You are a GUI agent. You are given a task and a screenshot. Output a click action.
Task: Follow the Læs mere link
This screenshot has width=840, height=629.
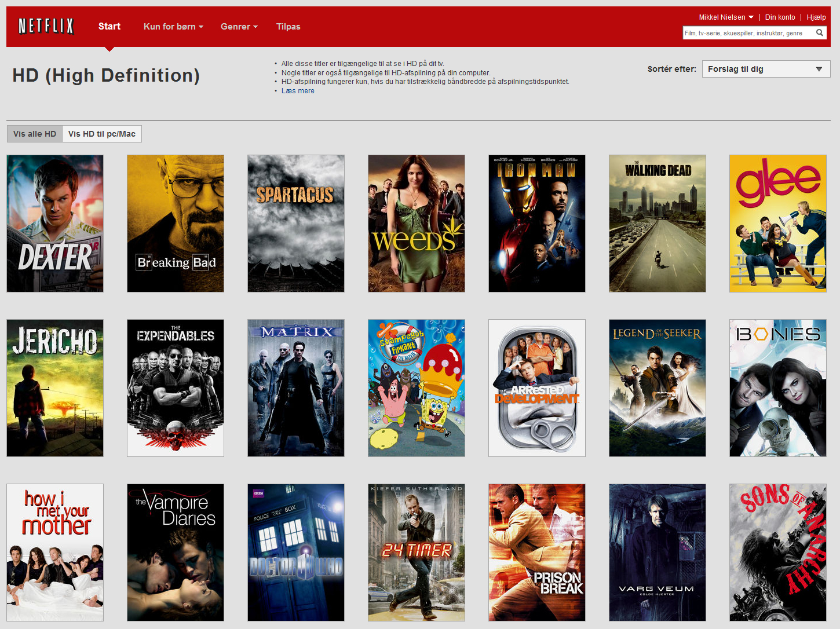point(298,91)
